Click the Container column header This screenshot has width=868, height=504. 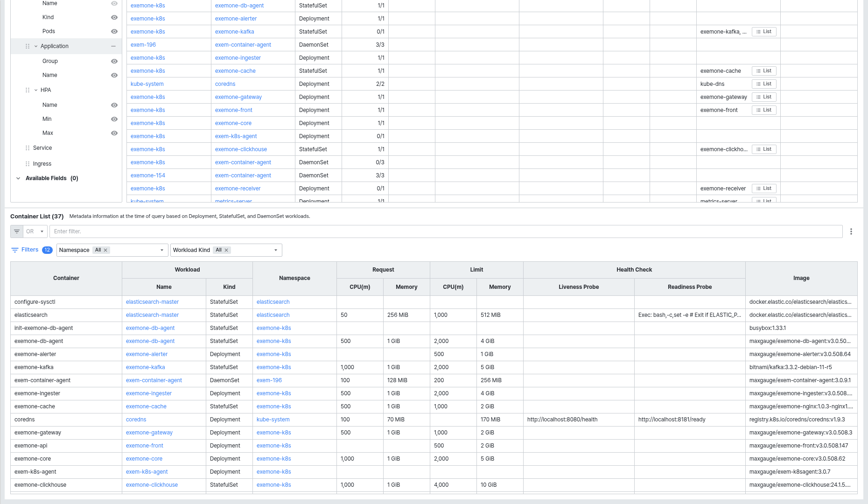point(66,278)
